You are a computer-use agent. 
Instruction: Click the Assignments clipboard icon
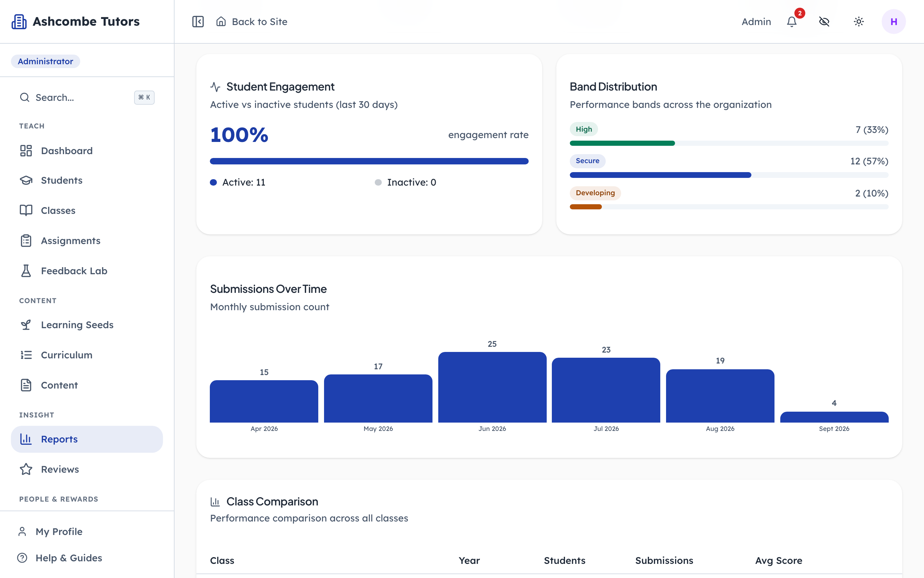point(26,241)
